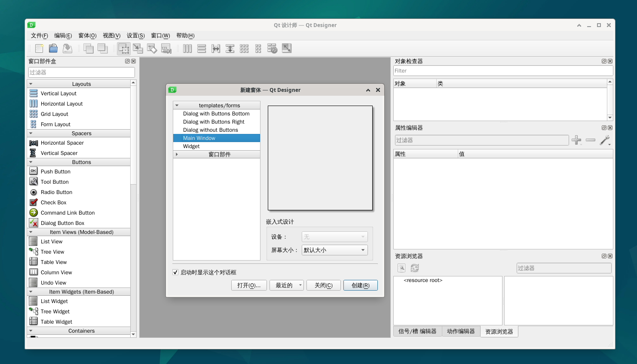
Task: Click the Save form toolbar icon
Action: (x=67, y=49)
